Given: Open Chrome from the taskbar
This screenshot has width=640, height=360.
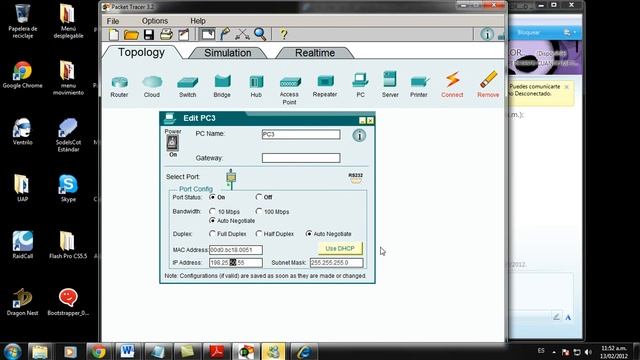Looking at the screenshot, I should pos(98,351).
